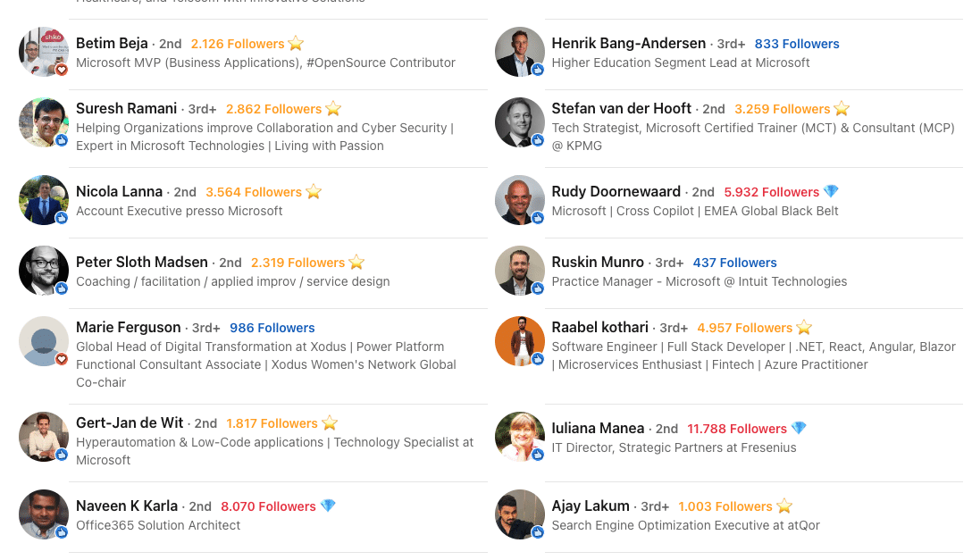The image size is (972, 560).
Task: Click the heart reaction badge on Marie Ferguson's avatar
Action: click(x=62, y=359)
